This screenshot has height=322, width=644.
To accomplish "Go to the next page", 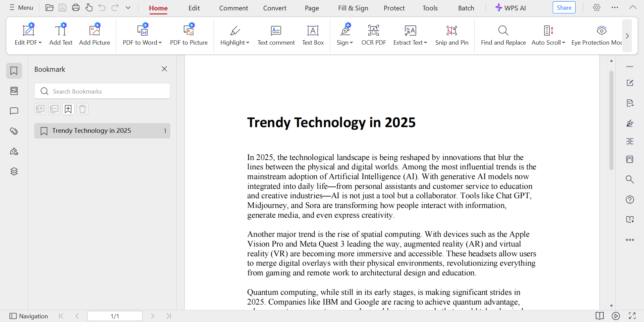I will pos(153,316).
